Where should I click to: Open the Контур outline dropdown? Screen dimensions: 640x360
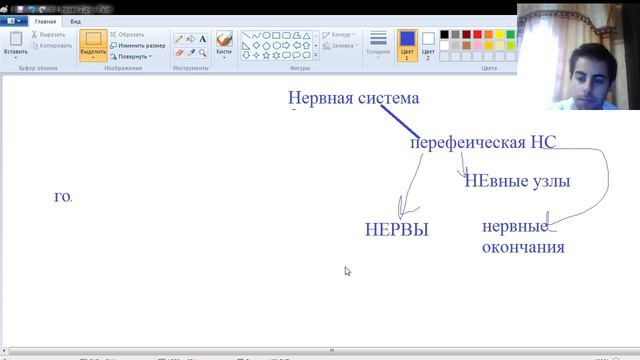(339, 35)
